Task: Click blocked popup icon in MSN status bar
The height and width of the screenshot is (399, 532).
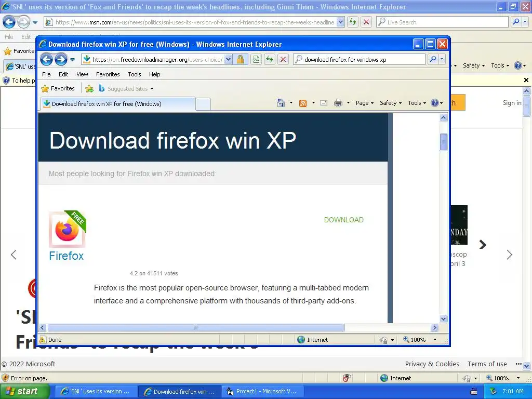Action: pyautogui.click(x=347, y=378)
